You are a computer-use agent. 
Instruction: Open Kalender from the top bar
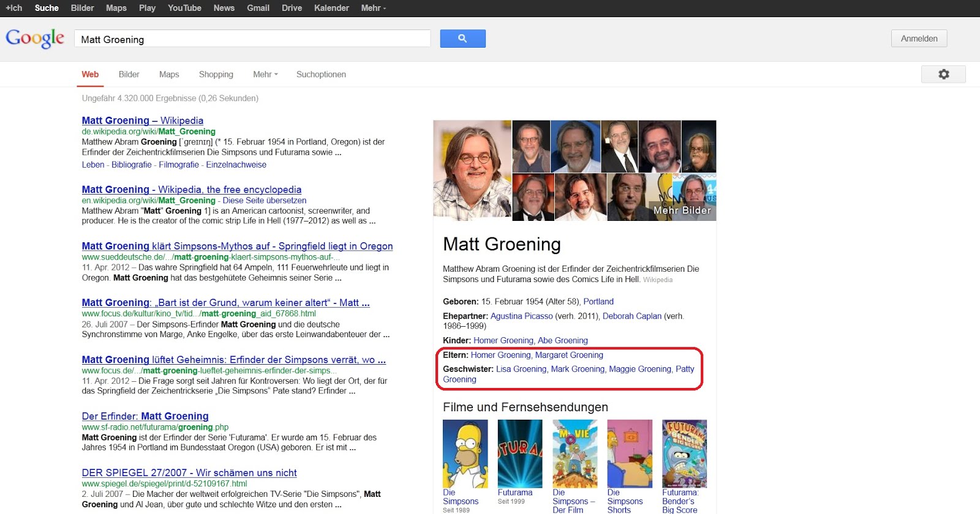(331, 8)
